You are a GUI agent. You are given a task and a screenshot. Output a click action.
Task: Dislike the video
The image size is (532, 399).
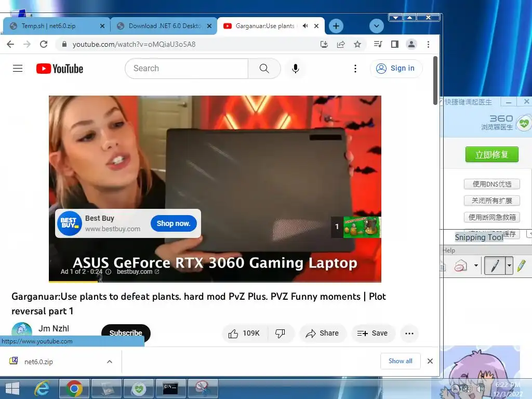click(x=280, y=334)
